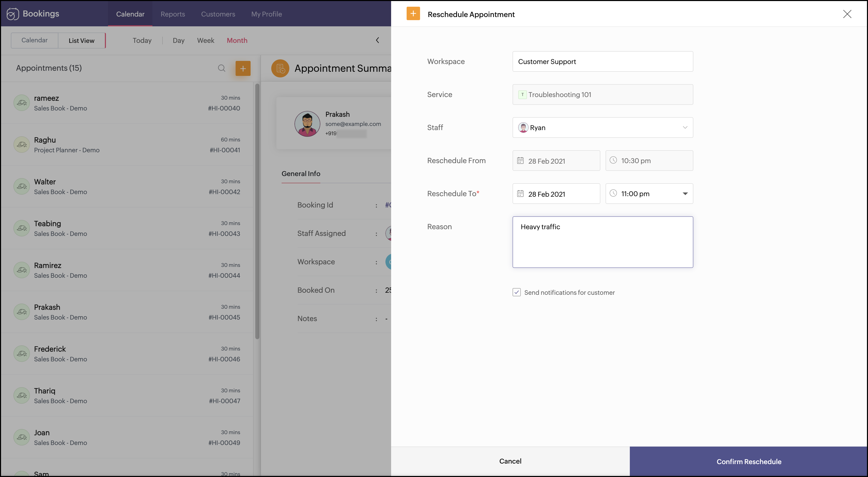Switch to Calendar view toggle

pos(34,40)
